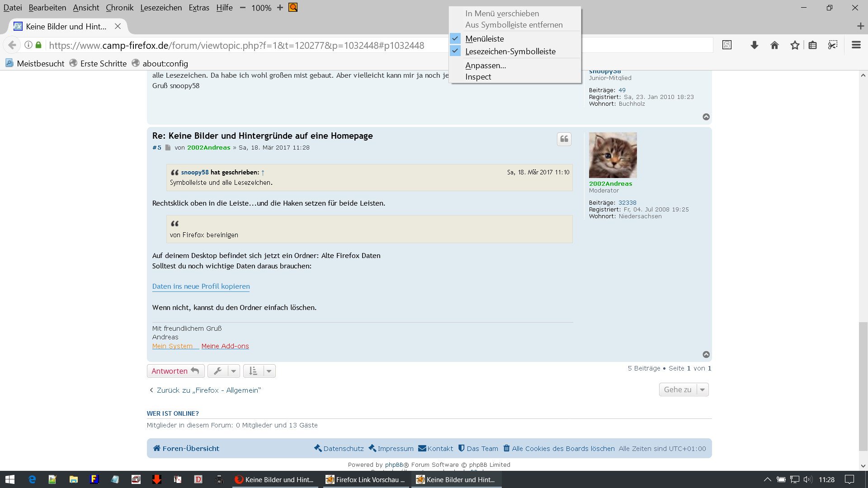This screenshot has width=868, height=488.
Task: Open the Firefox home page icon
Action: pyautogui.click(x=774, y=45)
